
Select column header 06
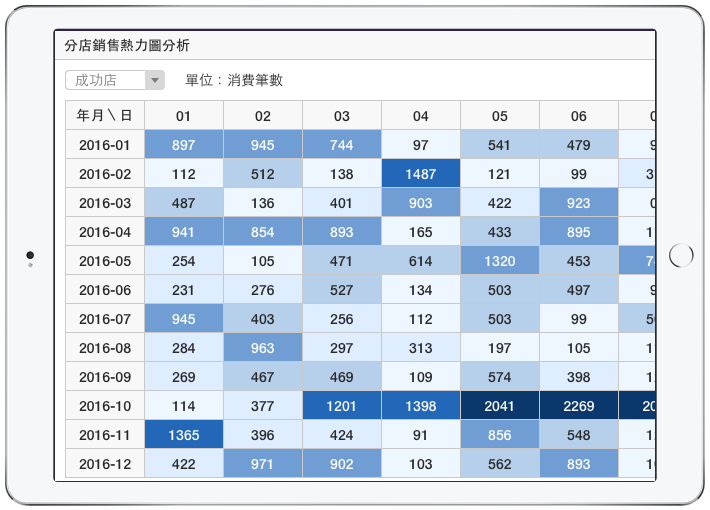coord(578,116)
